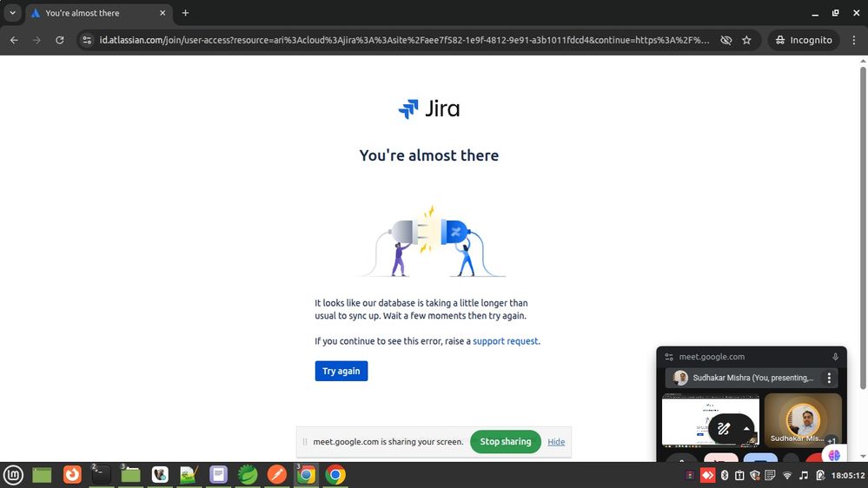
Task: Expand the tab search dropdown arrow
Action: coord(12,13)
